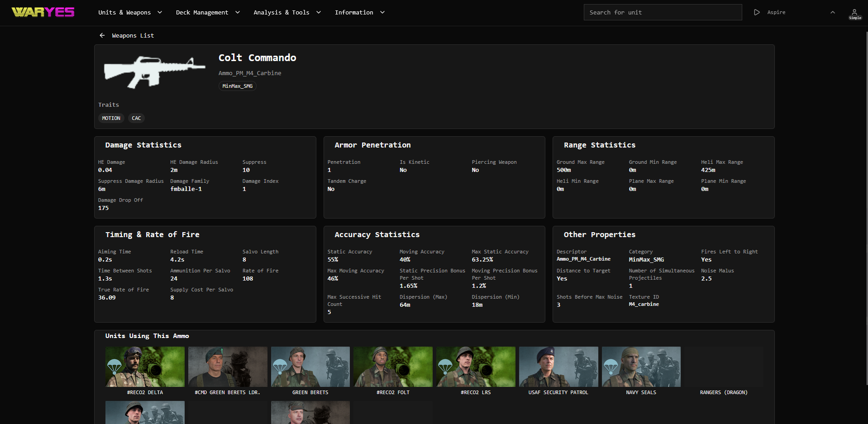Open the Units & Weapons menu
This screenshot has height=424, width=868.
click(130, 12)
